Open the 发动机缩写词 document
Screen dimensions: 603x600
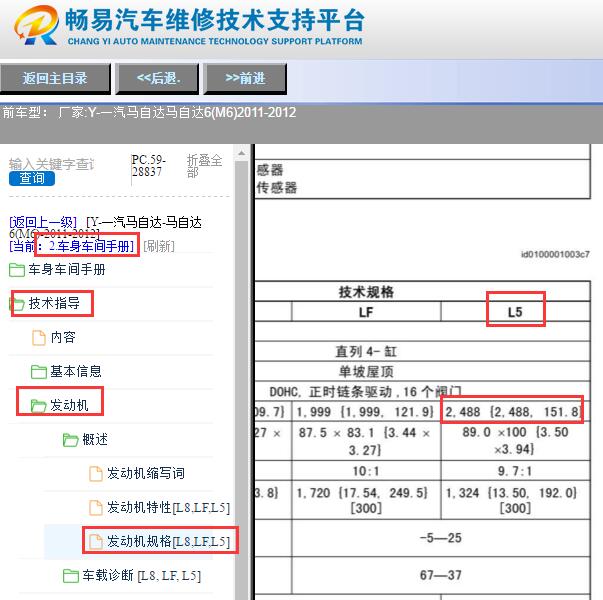[146, 473]
